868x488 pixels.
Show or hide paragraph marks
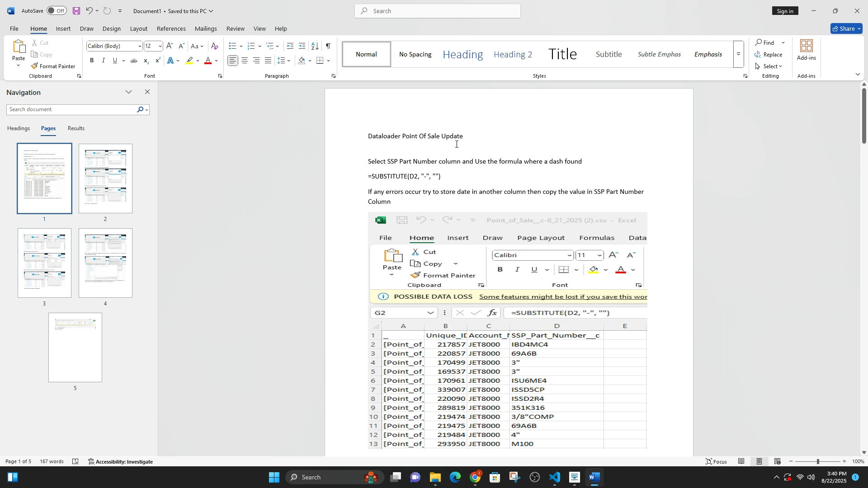click(x=328, y=46)
